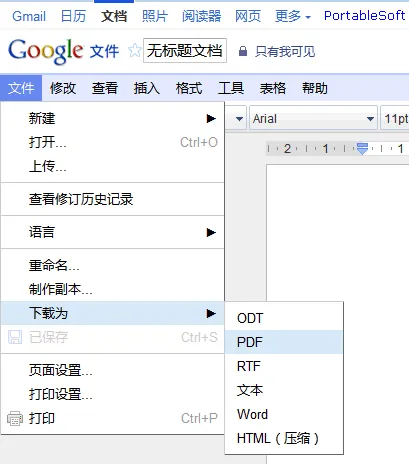Choose 打开... from the file menu
The image size is (409, 464).
(x=112, y=142)
